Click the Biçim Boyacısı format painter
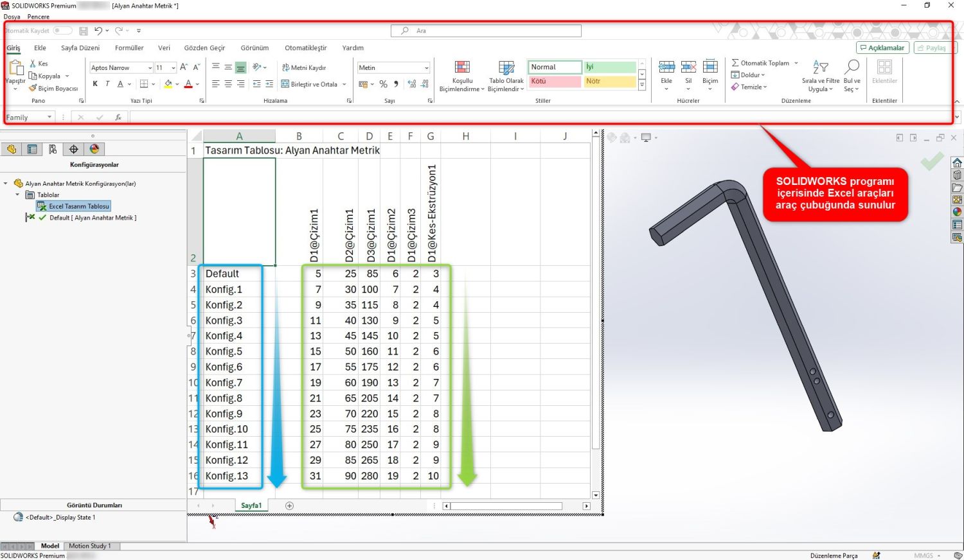Image resolution: width=964 pixels, height=560 pixels. point(53,88)
